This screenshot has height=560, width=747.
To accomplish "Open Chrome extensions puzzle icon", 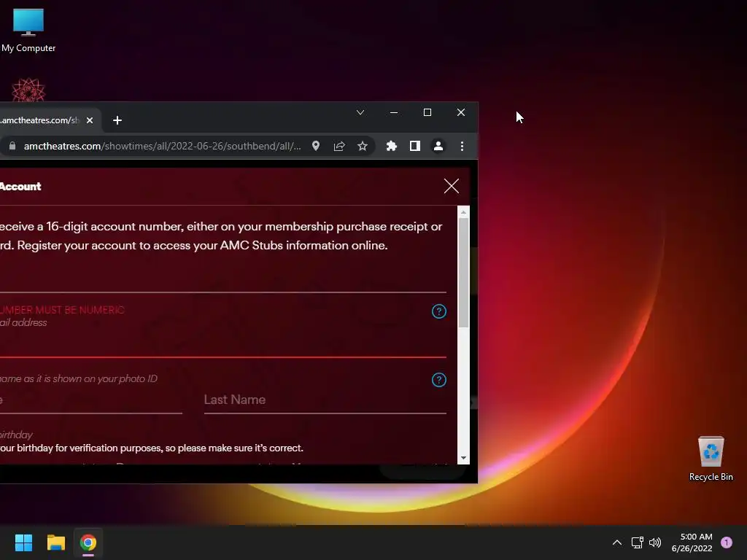I will (392, 146).
